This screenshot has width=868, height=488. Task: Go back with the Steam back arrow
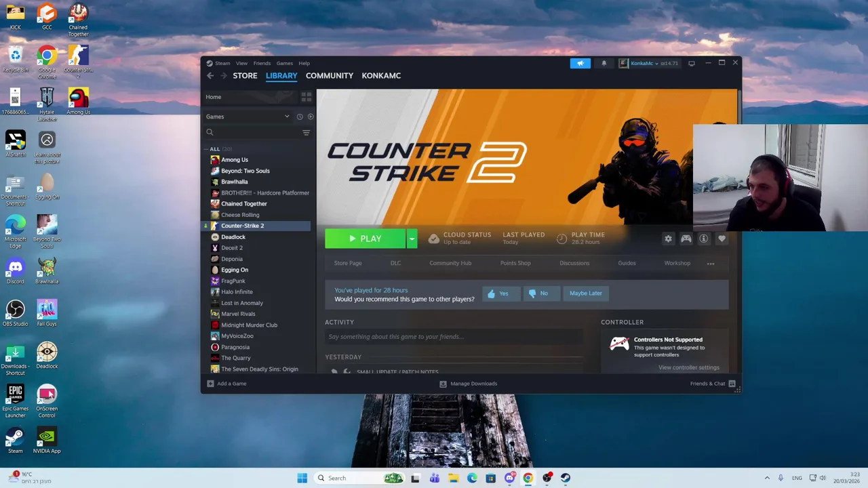(x=210, y=76)
